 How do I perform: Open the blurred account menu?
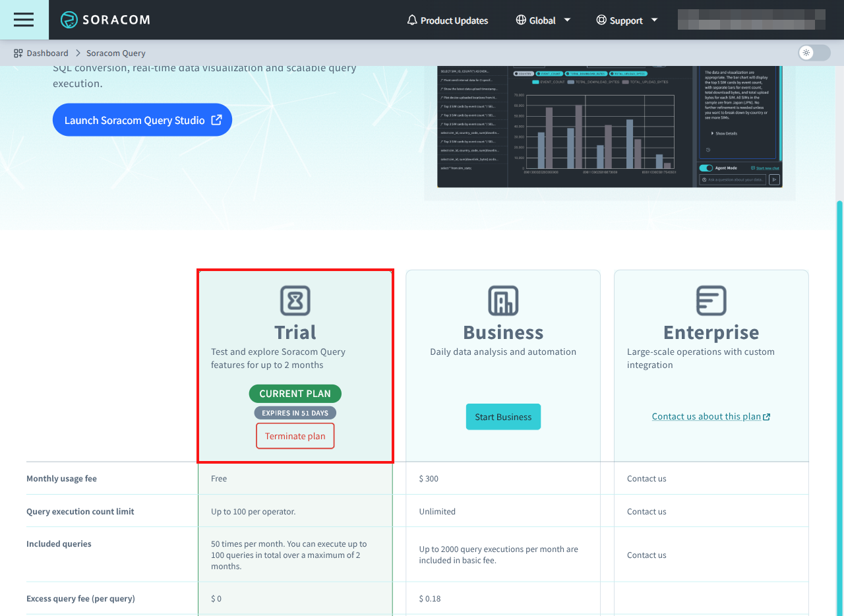752,20
